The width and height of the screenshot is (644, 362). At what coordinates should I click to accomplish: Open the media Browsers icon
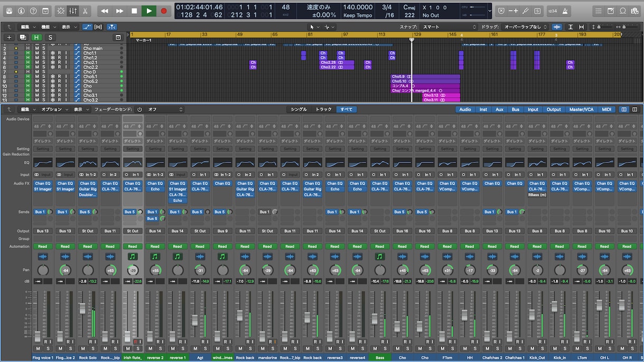[x=635, y=11]
